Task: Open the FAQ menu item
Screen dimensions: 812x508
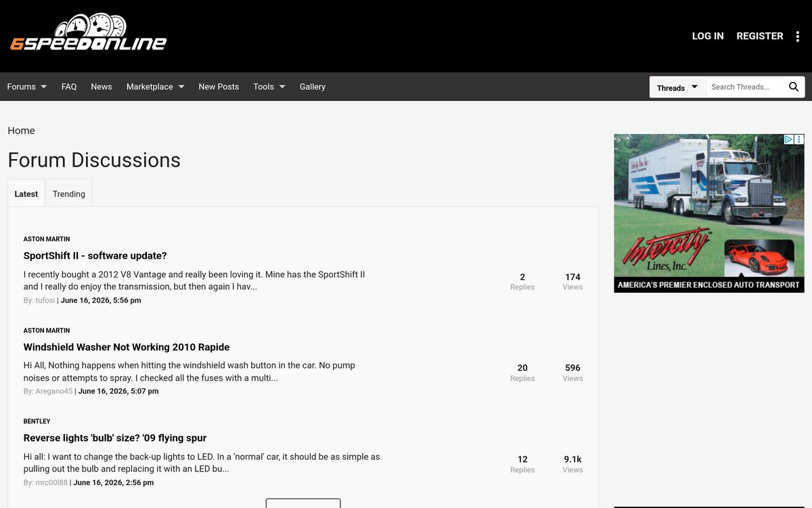Action: (69, 87)
